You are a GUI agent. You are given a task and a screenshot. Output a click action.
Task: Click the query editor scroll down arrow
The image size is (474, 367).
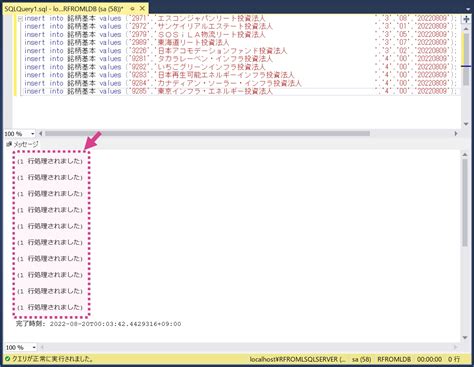pos(466,124)
